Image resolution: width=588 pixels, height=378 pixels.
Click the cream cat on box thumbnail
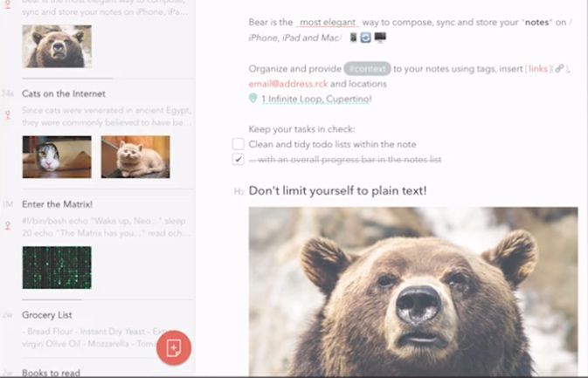point(135,157)
